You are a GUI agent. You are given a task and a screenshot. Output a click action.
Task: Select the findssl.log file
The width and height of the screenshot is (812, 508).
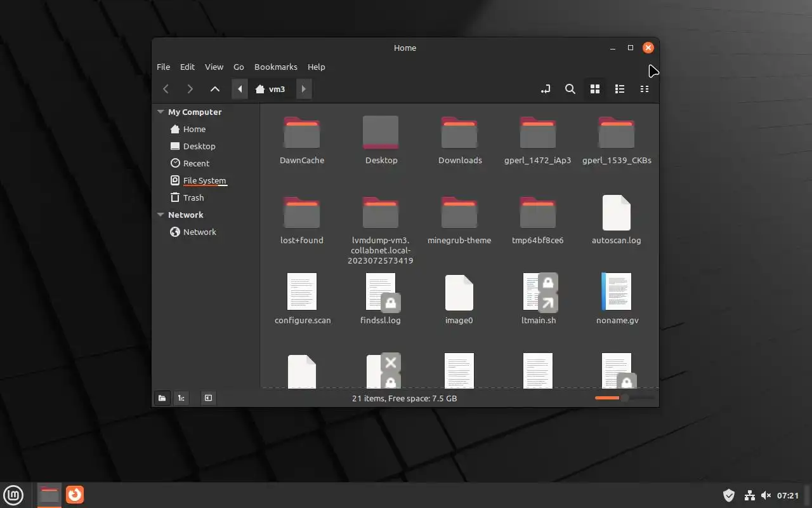coord(381,300)
